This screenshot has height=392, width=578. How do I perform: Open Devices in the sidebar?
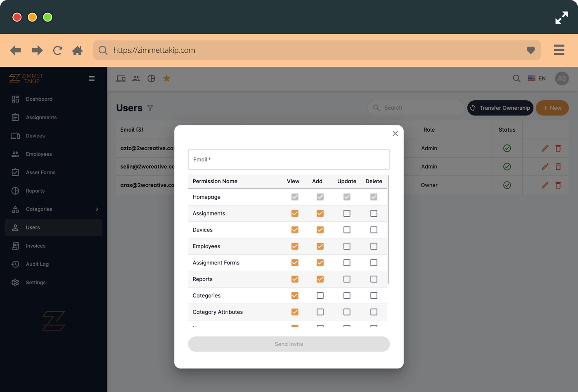[54, 136]
